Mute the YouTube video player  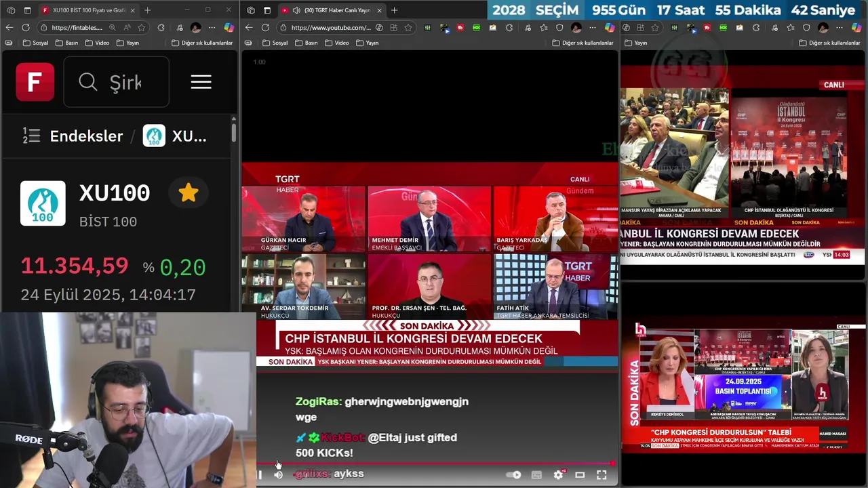pos(278,474)
